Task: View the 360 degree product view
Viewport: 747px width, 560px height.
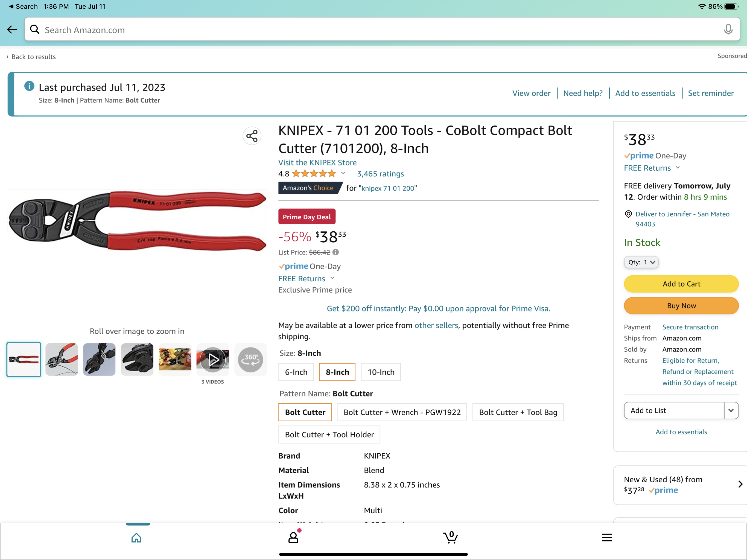Action: click(x=250, y=359)
